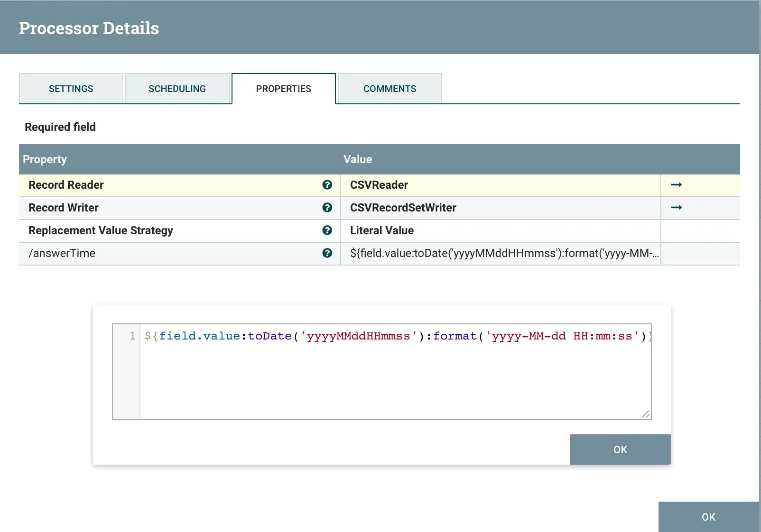Click help icon for /answerTime property
This screenshot has height=532, width=761.
coord(327,253)
